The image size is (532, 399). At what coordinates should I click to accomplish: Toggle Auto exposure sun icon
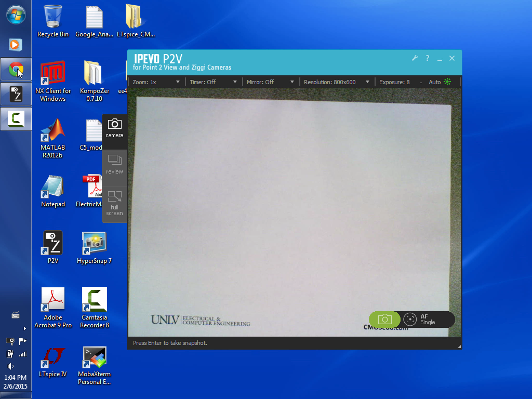click(x=447, y=82)
